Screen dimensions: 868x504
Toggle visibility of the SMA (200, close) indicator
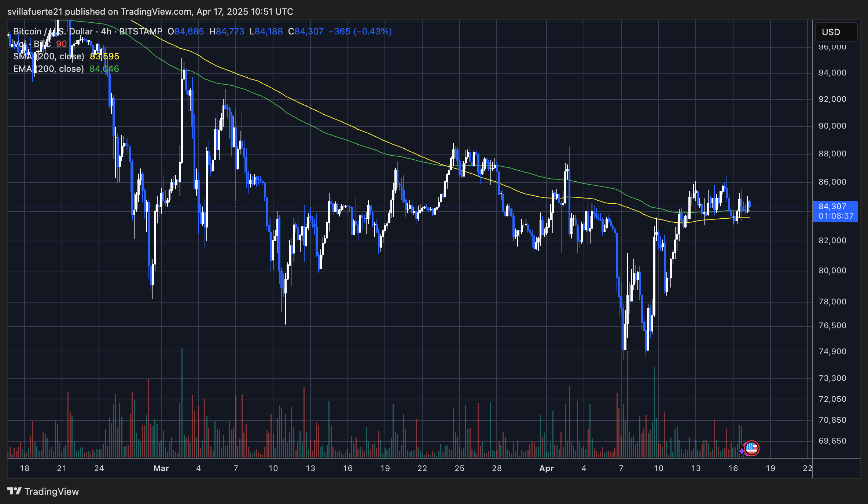click(49, 56)
